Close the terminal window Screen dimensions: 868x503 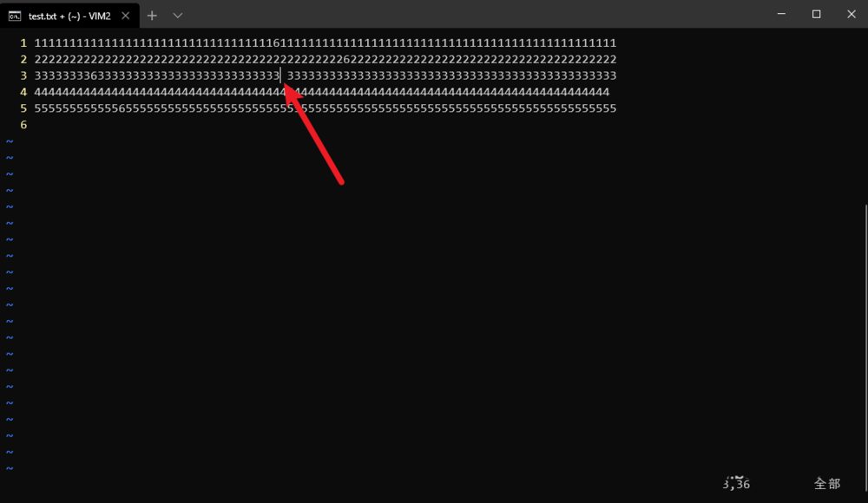(851, 14)
